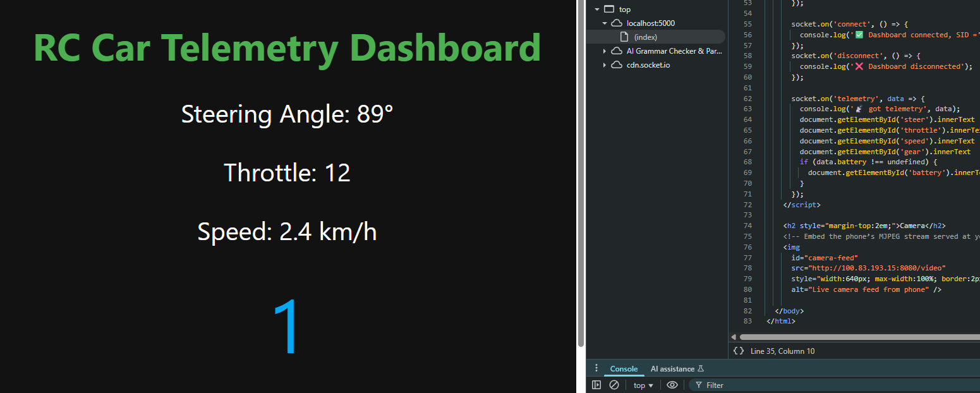The height and width of the screenshot is (393, 980).
Task: Click the alt="Live camera feed" code line
Action: coord(866,289)
